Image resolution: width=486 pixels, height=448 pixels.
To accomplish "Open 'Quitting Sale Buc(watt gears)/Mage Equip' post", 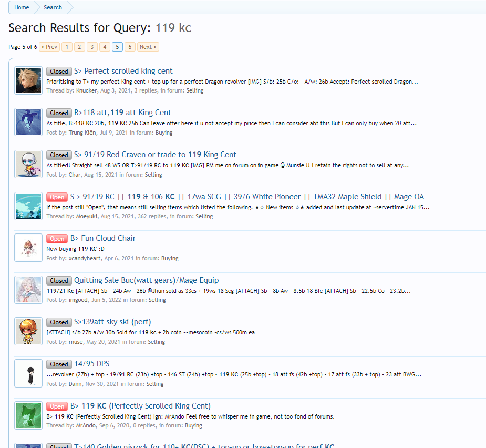I will pyautogui.click(x=146, y=280).
